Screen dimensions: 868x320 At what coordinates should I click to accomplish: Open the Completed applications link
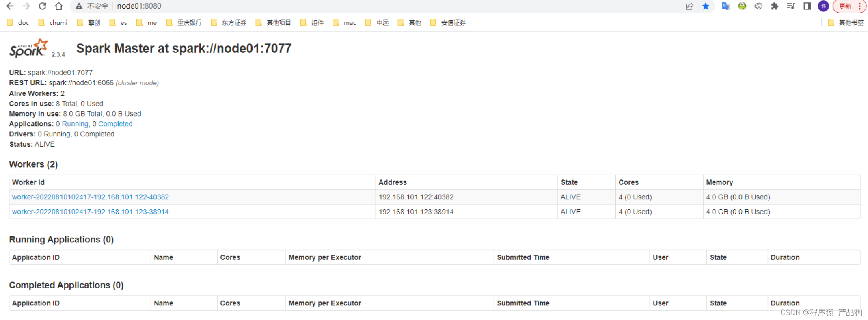[x=115, y=124]
